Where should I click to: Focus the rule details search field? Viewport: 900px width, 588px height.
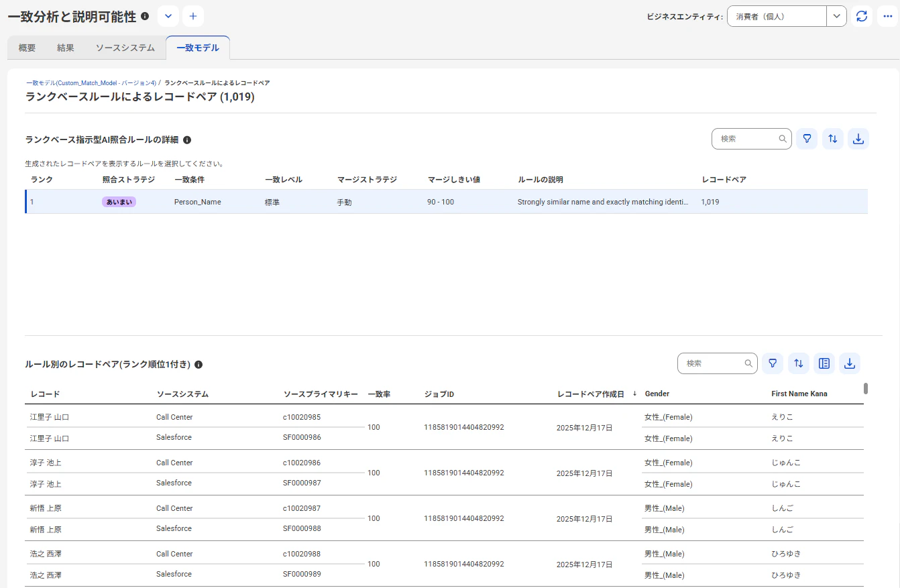(x=751, y=139)
